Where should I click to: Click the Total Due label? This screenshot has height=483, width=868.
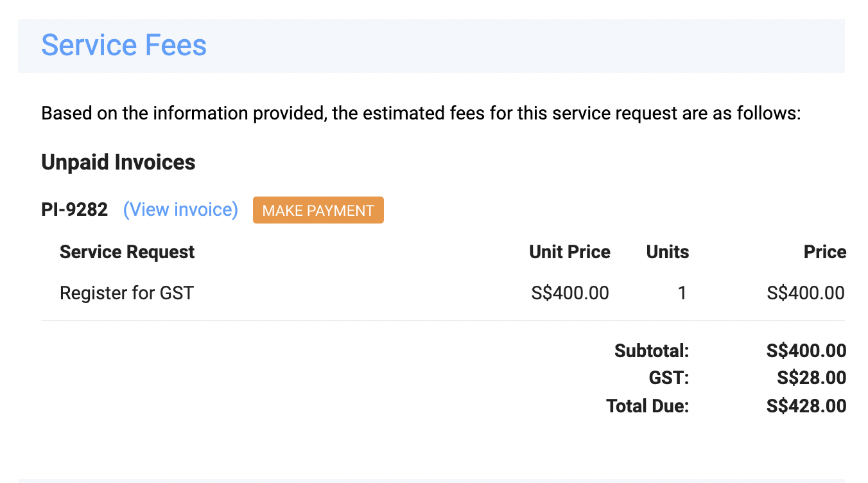click(647, 406)
